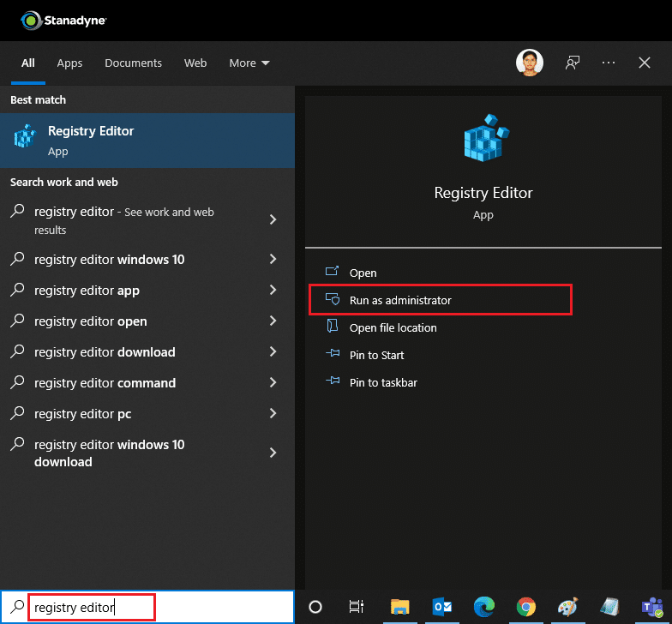Click the shield icon for Run as administrator
The image size is (672, 624).
pyautogui.click(x=333, y=298)
